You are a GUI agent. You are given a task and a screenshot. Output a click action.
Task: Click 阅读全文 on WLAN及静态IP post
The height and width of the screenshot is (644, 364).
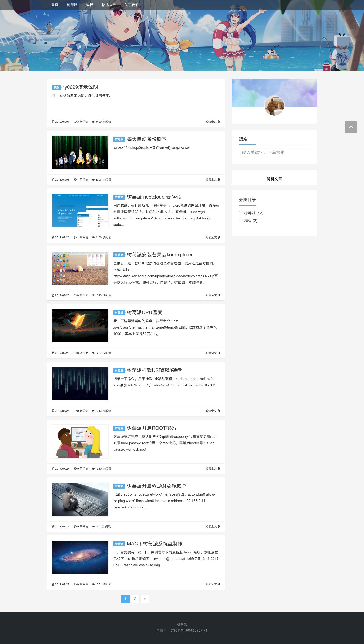[x=213, y=526]
